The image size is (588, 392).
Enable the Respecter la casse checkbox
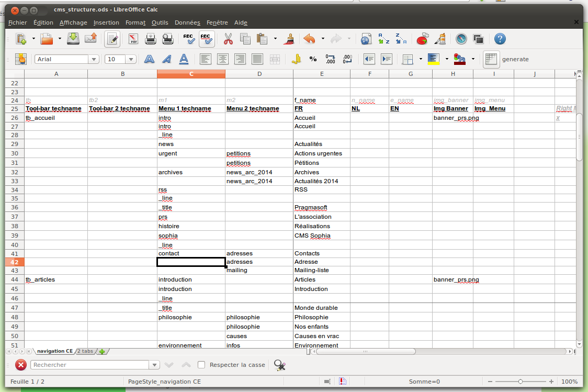[x=201, y=365]
